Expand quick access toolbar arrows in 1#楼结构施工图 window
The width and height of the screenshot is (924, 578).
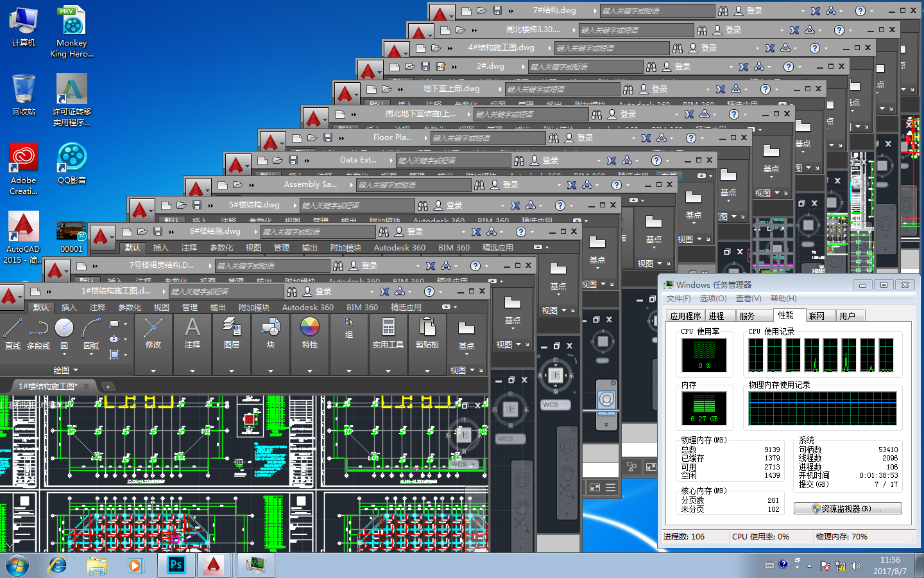pos(49,292)
